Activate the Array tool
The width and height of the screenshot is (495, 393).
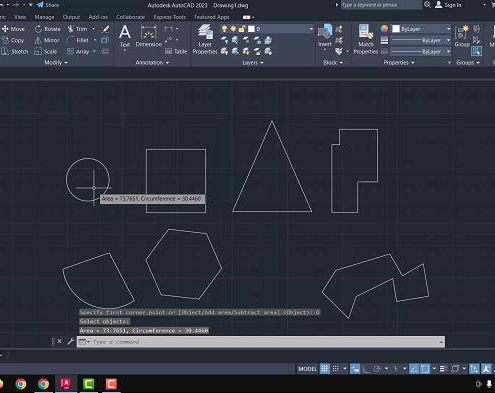[78, 52]
